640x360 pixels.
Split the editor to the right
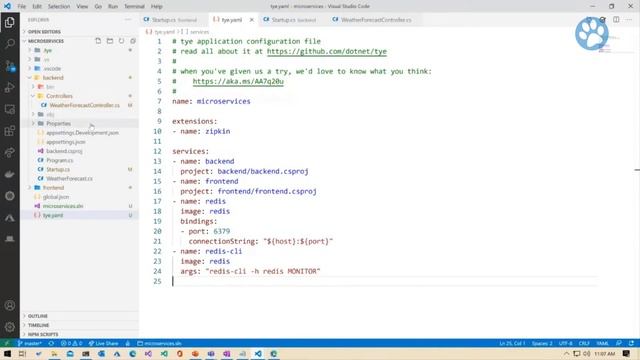pos(616,20)
